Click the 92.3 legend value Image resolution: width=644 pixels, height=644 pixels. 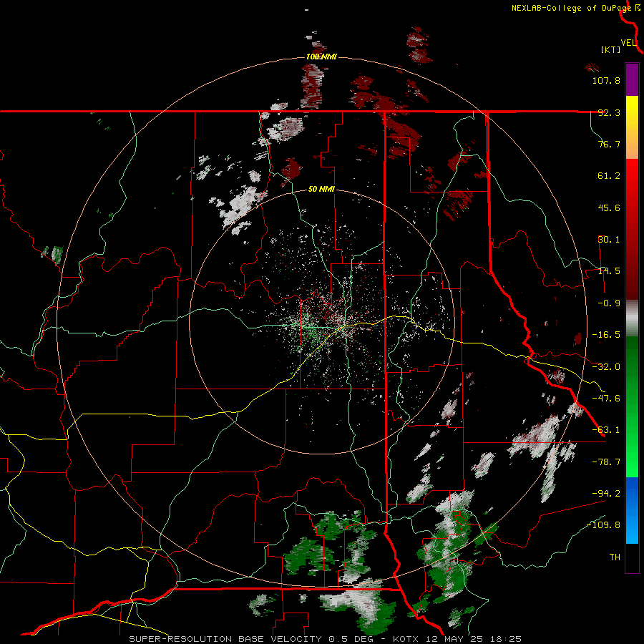[x=609, y=112]
